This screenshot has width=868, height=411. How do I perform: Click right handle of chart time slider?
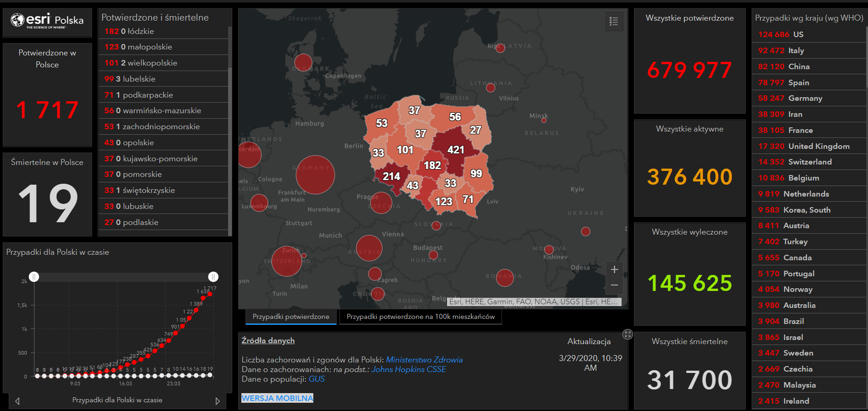click(x=213, y=277)
